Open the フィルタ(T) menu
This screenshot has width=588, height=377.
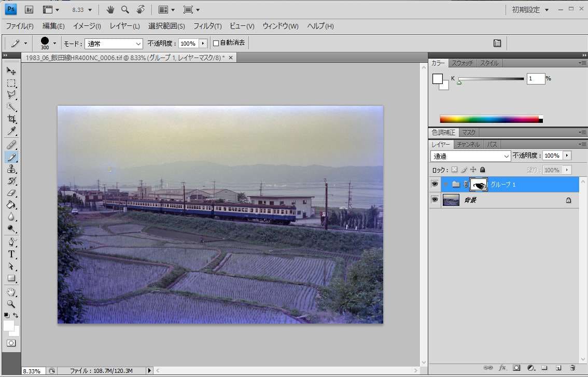tap(207, 26)
